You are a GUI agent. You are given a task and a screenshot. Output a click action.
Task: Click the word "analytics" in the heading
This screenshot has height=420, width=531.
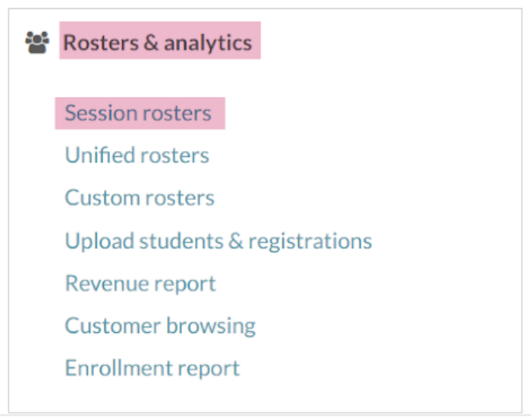point(208,43)
